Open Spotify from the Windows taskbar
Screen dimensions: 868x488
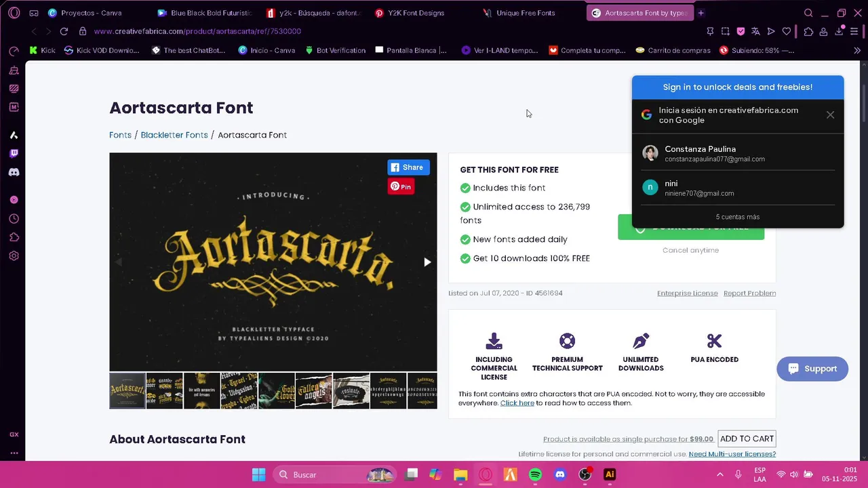pyautogui.click(x=535, y=474)
